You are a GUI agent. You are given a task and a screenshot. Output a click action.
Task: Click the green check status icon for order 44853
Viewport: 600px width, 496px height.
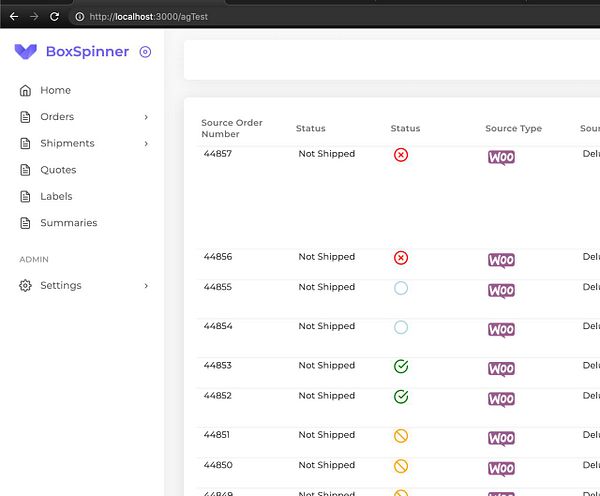(401, 367)
